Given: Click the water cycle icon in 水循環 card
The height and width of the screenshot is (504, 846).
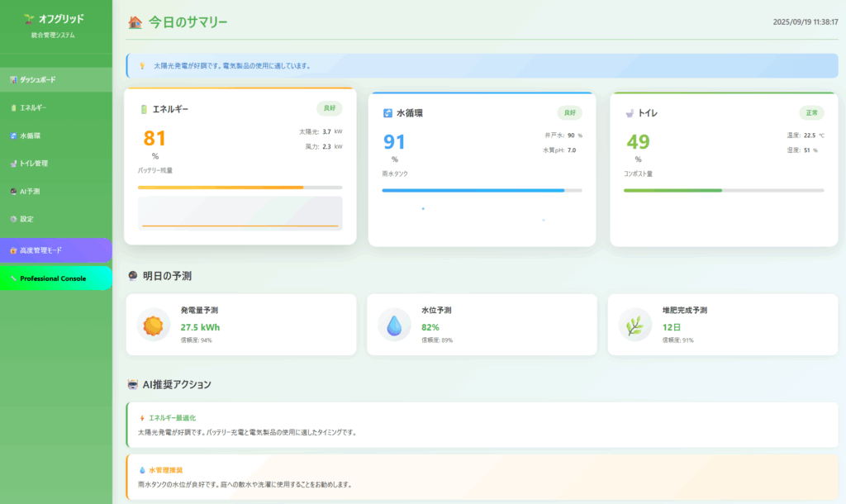Looking at the screenshot, I should (x=387, y=113).
